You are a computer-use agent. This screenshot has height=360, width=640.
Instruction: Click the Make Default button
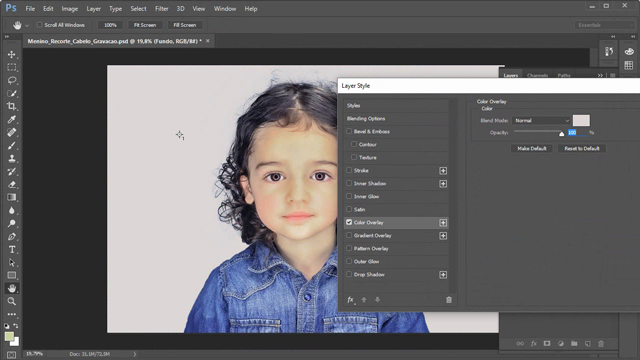[x=532, y=149]
